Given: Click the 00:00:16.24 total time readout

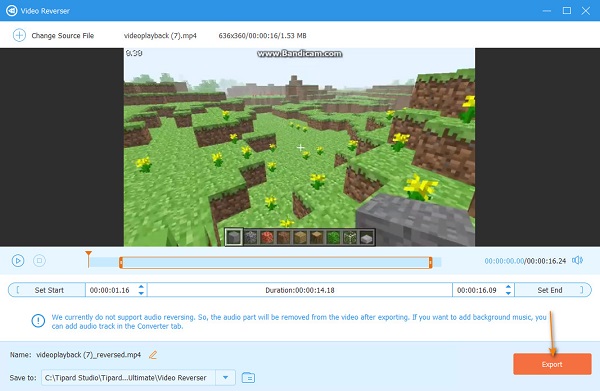Looking at the screenshot, I should pyautogui.click(x=546, y=261).
